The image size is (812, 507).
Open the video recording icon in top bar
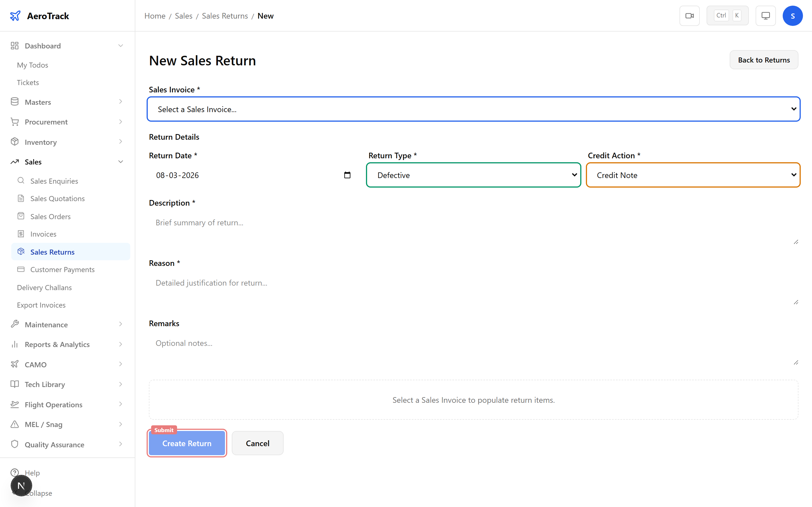690,15
